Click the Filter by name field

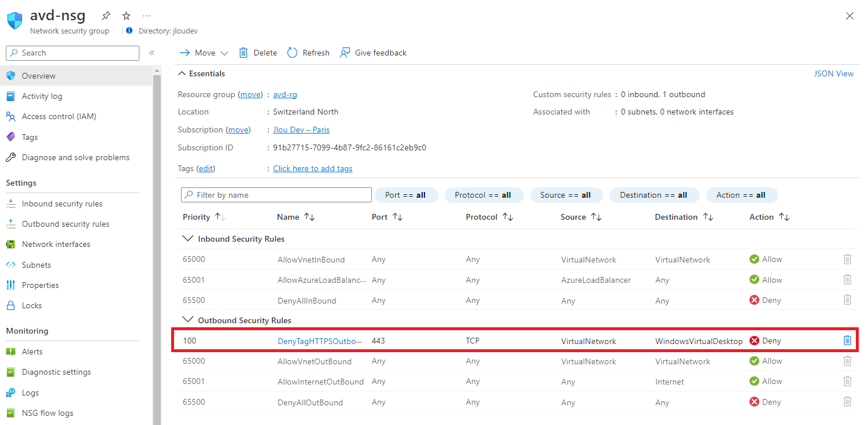pos(276,195)
